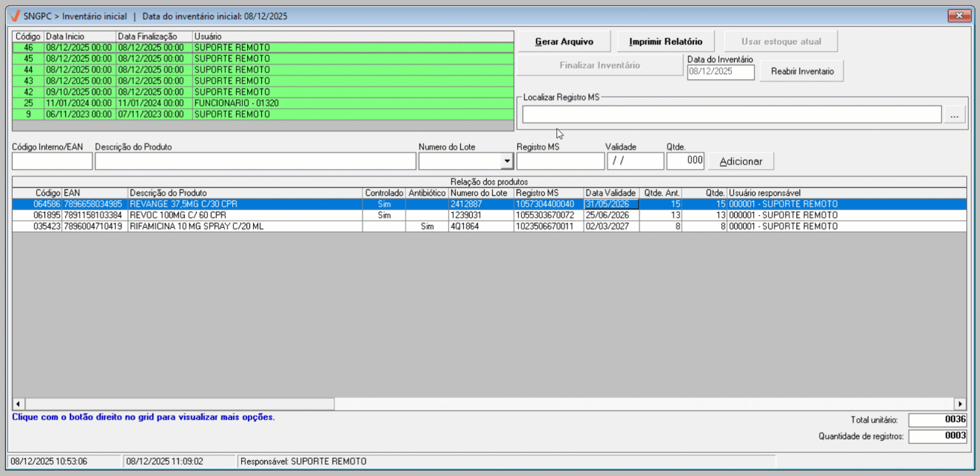
Task: Click the Código Interno/EAN input field
Action: click(x=52, y=161)
